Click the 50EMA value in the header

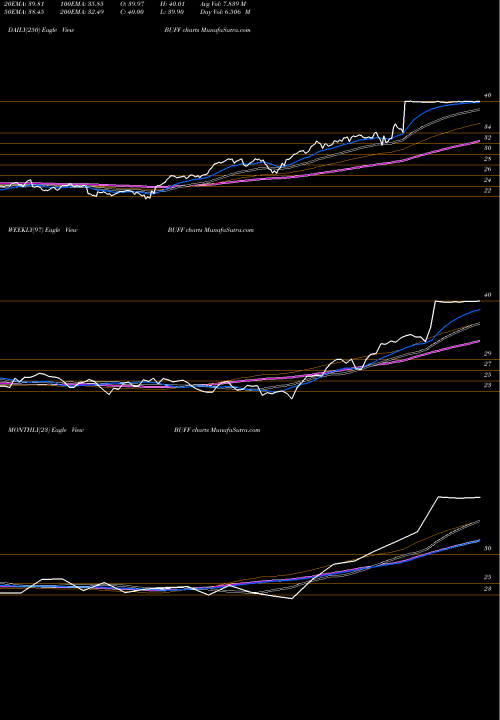coord(24,12)
